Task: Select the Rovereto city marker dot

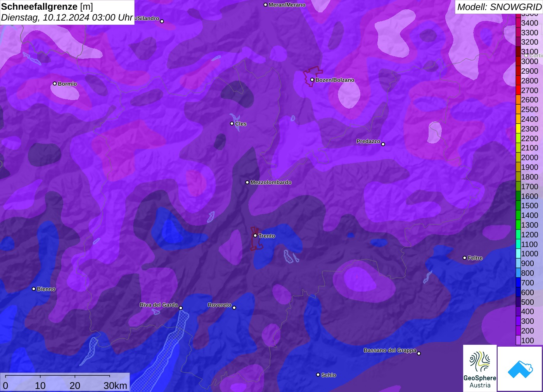Action: [x=234, y=308]
